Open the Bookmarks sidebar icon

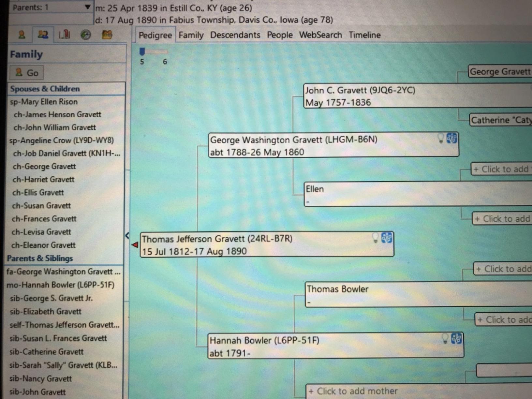point(64,35)
